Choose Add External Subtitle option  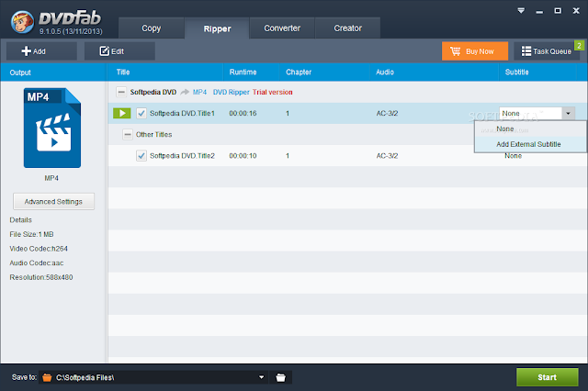[530, 144]
